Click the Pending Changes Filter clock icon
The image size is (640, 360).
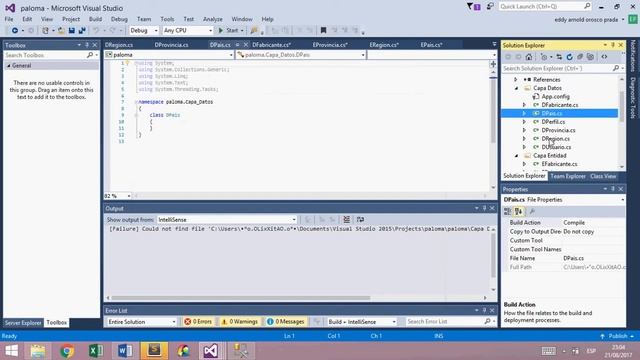point(544,57)
